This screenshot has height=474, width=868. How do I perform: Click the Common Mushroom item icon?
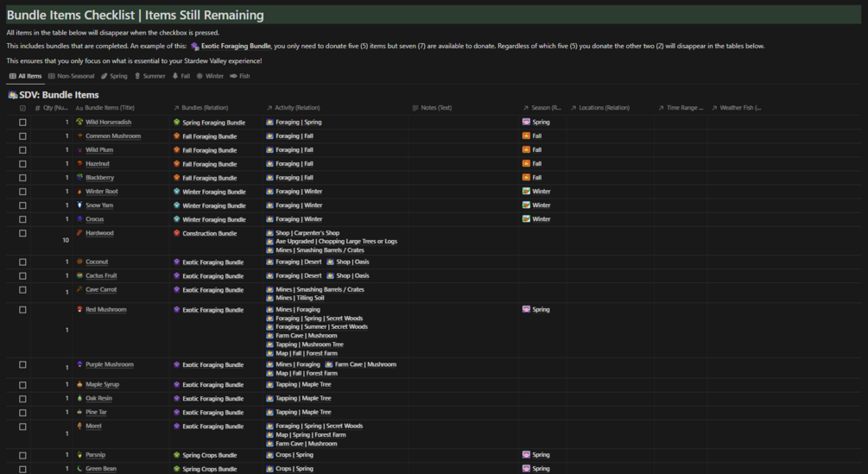pos(79,136)
